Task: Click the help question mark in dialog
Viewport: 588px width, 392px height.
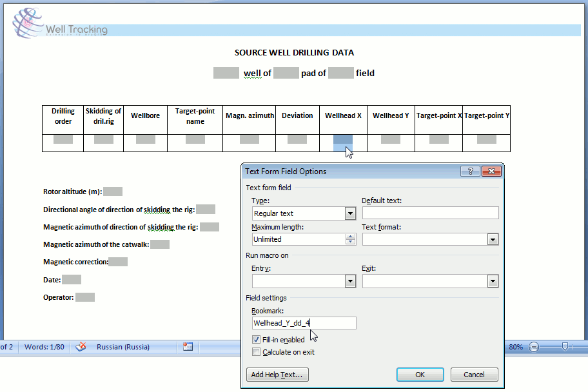Action: pyautogui.click(x=470, y=171)
